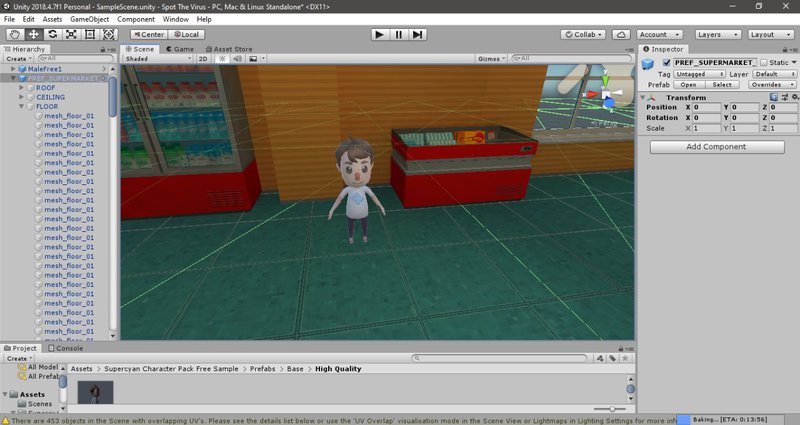Select the Rect Transform tool

[90, 34]
